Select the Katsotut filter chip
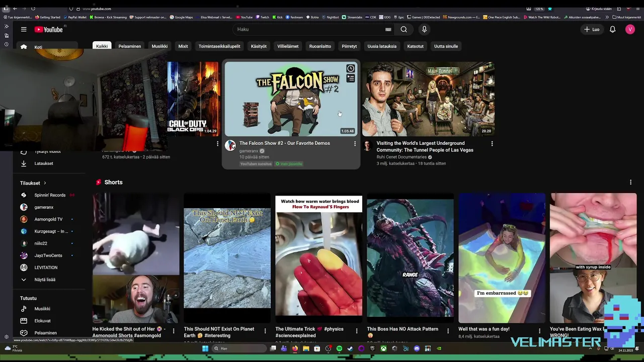This screenshot has width=644, height=362. click(415, 46)
